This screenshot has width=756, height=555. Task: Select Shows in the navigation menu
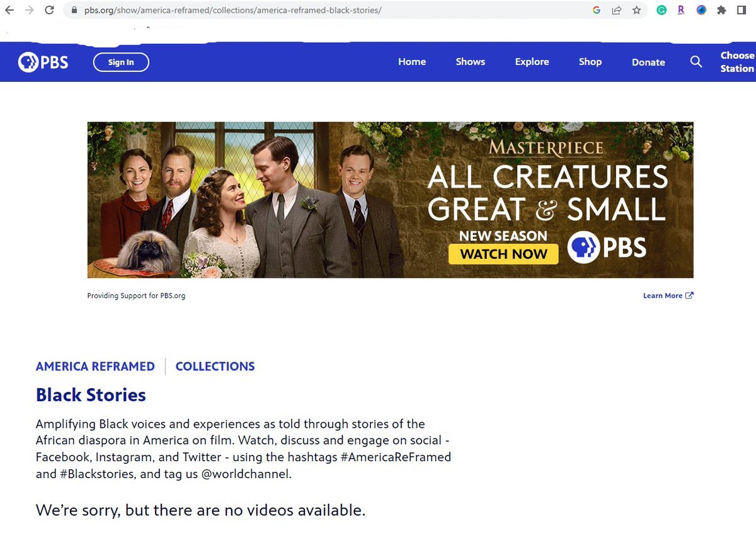click(470, 62)
